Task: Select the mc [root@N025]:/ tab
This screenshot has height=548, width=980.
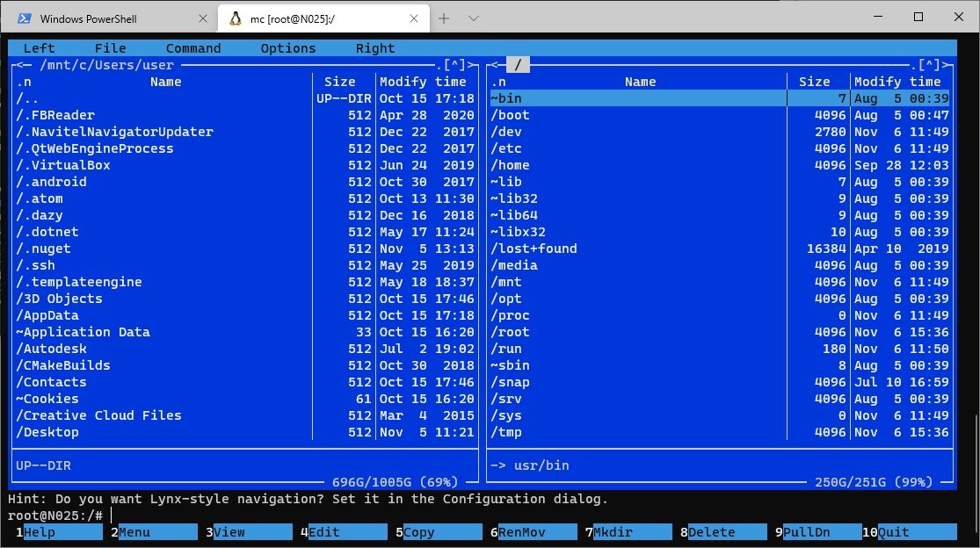Action: coord(323,18)
